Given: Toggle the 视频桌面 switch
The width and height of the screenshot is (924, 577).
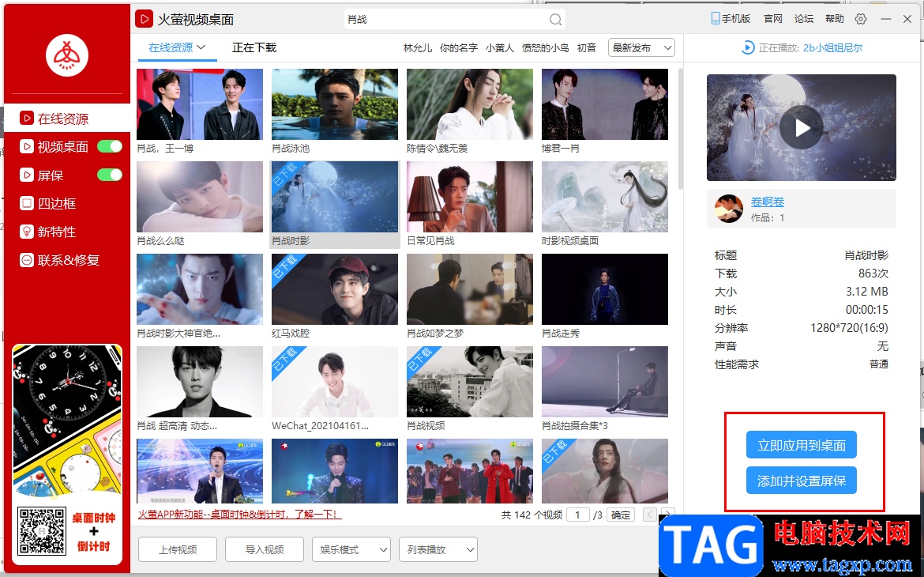Looking at the screenshot, I should point(110,146).
